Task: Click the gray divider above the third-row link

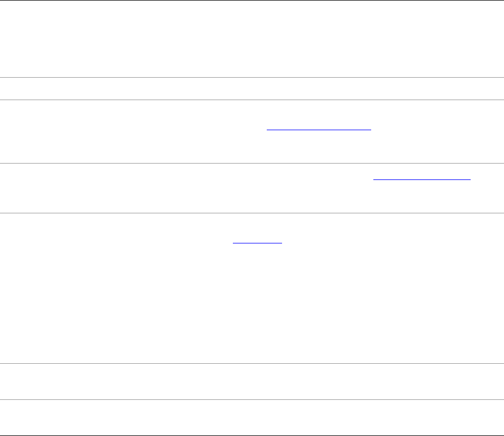Action: [251, 100]
